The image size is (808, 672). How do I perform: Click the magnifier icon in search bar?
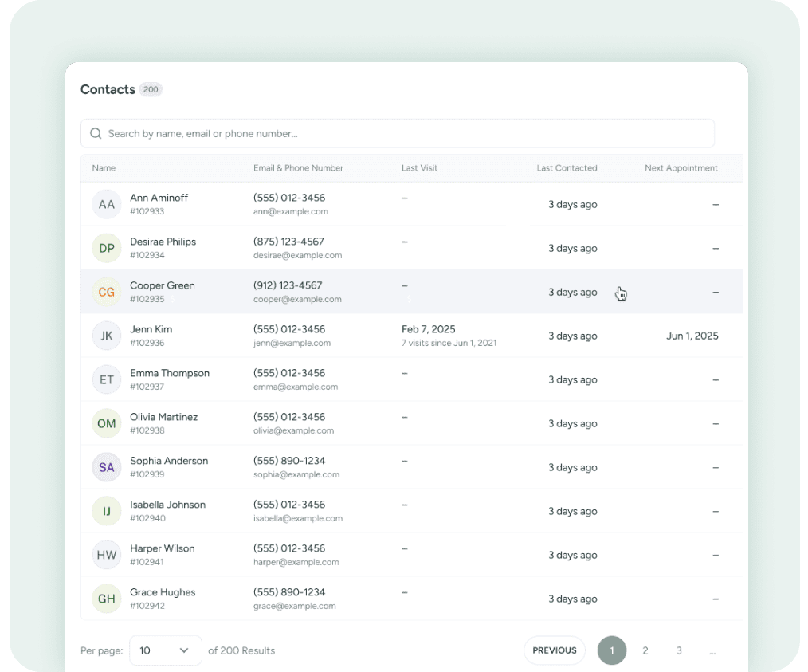pyautogui.click(x=96, y=134)
